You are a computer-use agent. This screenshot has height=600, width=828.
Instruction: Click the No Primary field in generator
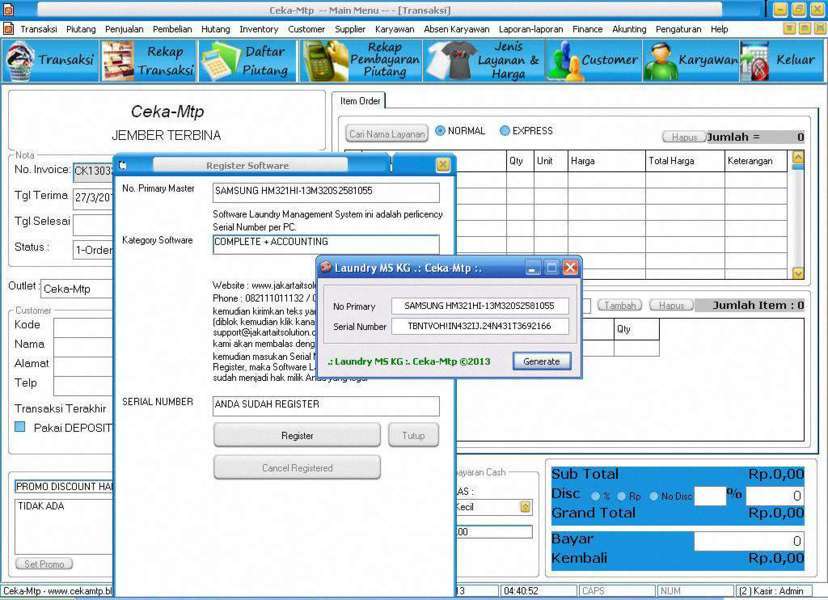click(479, 306)
